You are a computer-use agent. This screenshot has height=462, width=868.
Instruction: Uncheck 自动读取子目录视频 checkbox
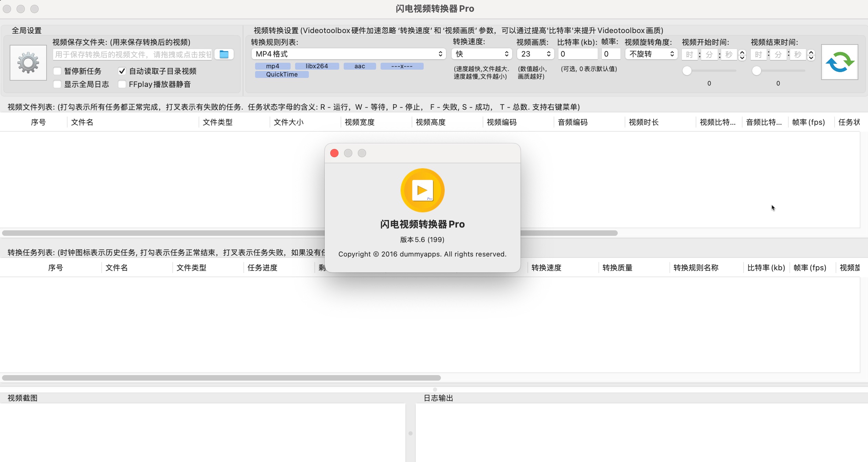click(x=122, y=71)
